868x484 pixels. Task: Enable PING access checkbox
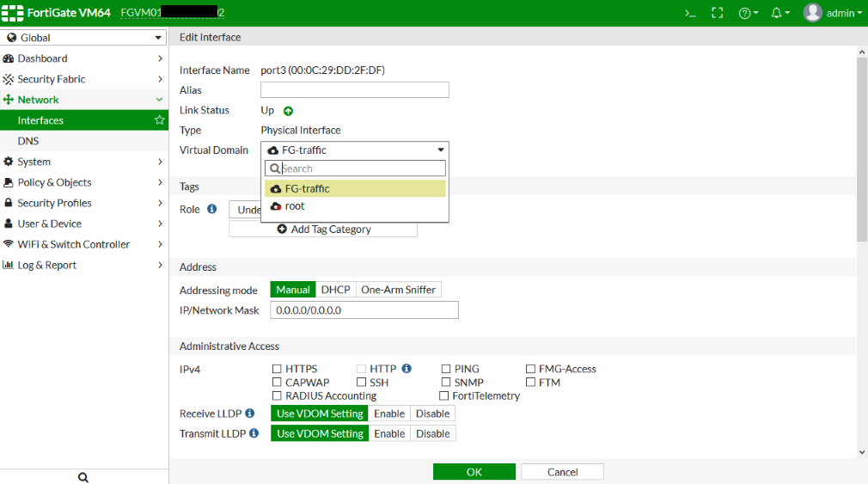click(446, 368)
